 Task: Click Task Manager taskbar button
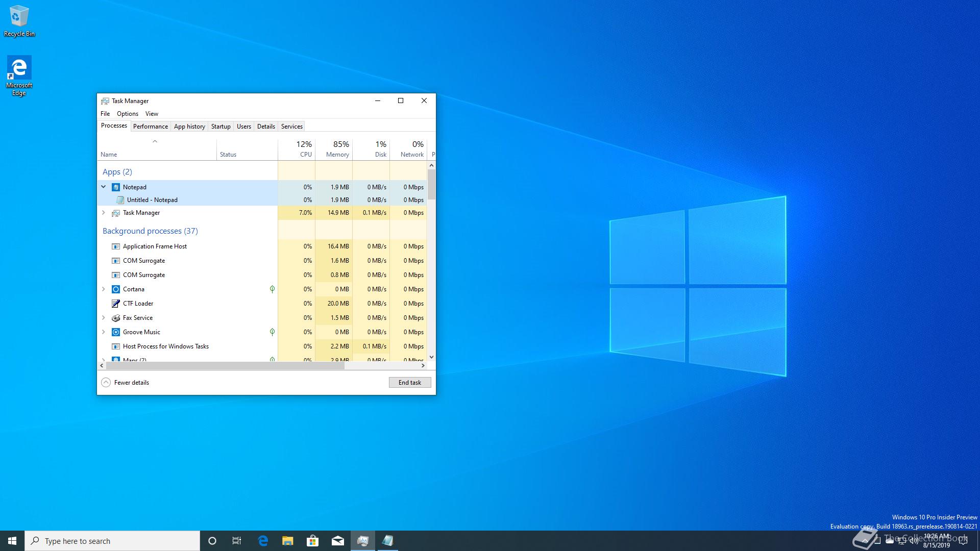pyautogui.click(x=363, y=541)
